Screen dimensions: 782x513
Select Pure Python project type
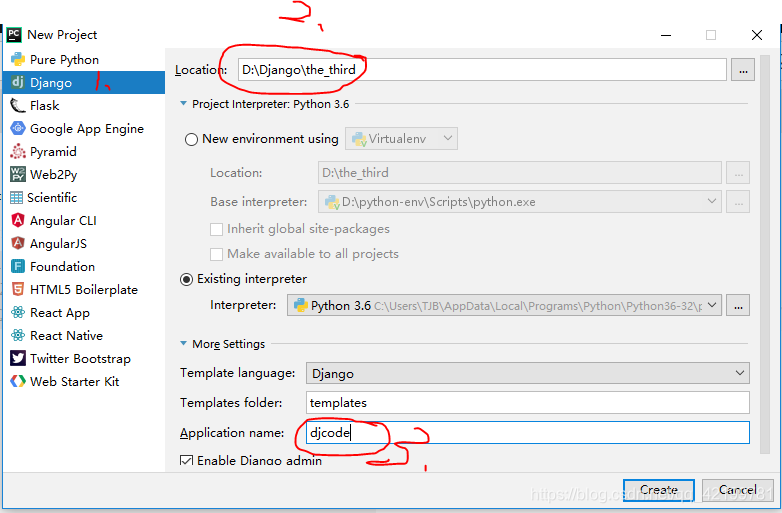click(x=84, y=59)
